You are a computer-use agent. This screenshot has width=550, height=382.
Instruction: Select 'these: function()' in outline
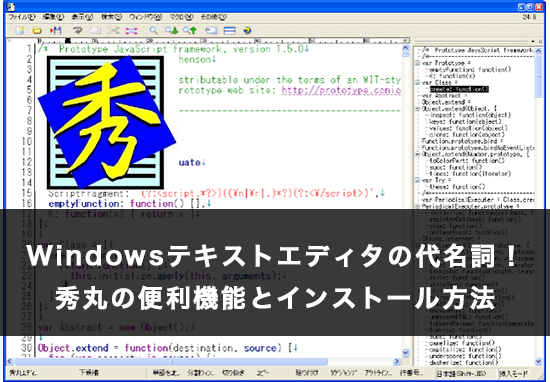point(457,187)
